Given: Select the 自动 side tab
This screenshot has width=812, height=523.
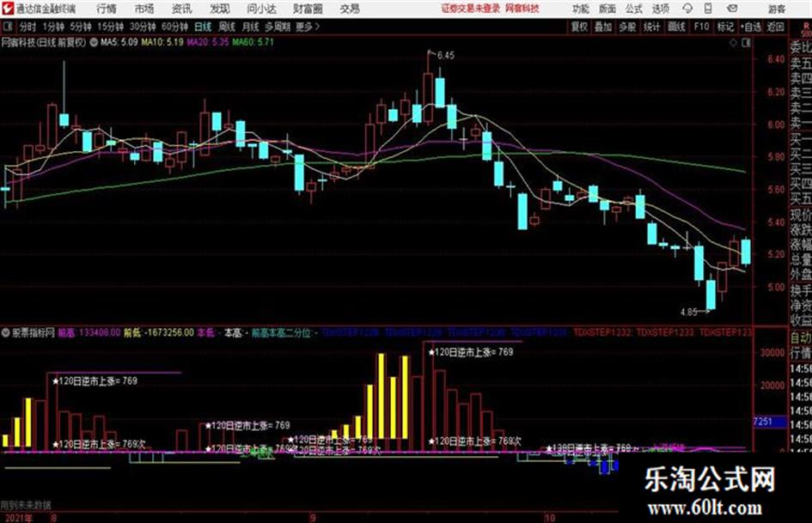Looking at the screenshot, I should click(800, 338).
